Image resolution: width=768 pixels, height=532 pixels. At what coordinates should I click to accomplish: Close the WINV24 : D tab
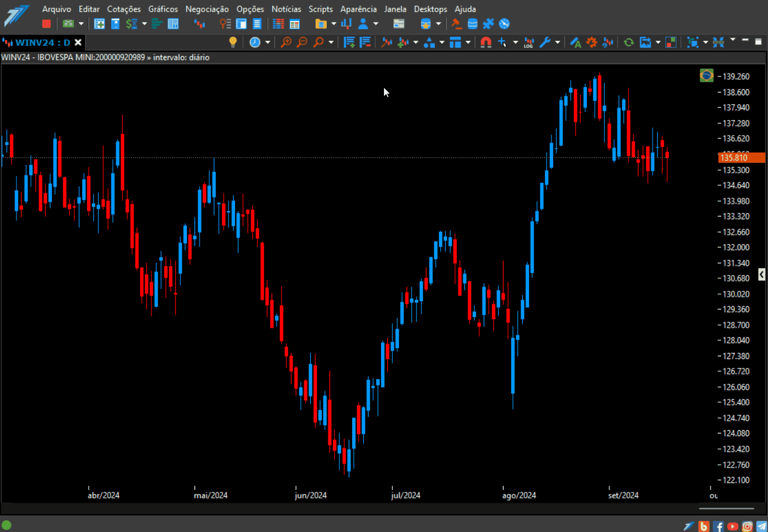(78, 42)
